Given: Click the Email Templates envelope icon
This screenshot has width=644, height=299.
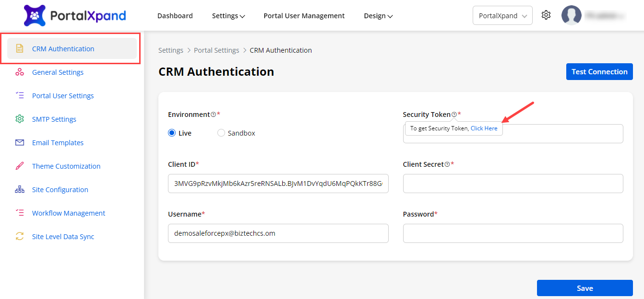Looking at the screenshot, I should click(20, 142).
